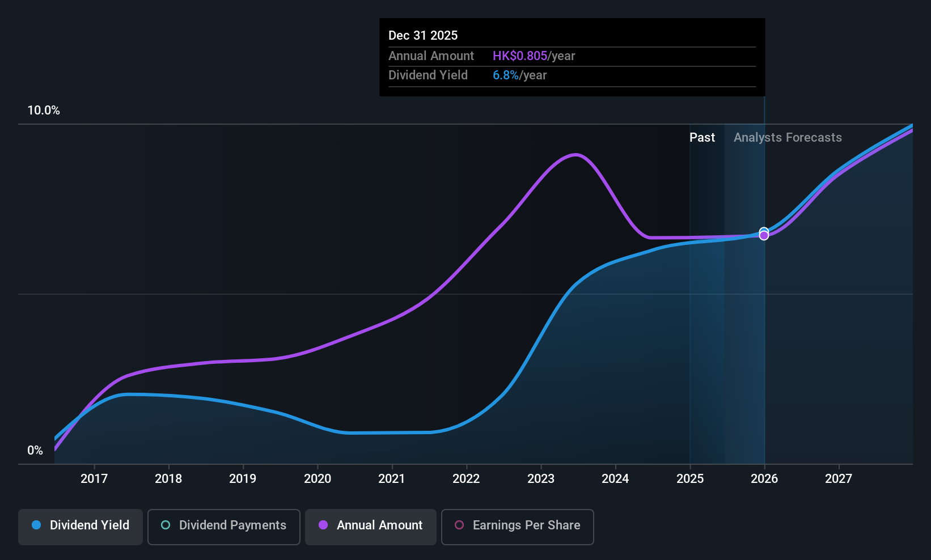Click the Past region label
The height and width of the screenshot is (560, 931).
(702, 137)
